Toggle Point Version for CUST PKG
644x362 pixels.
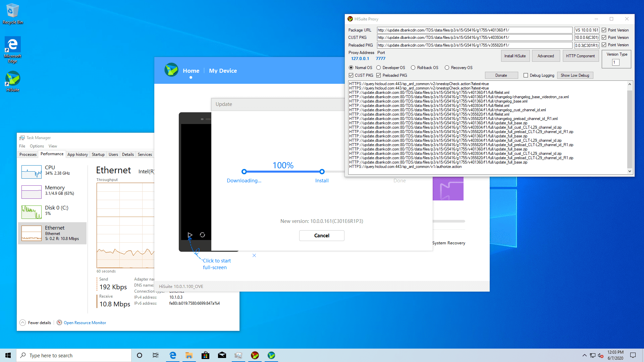[x=604, y=37]
